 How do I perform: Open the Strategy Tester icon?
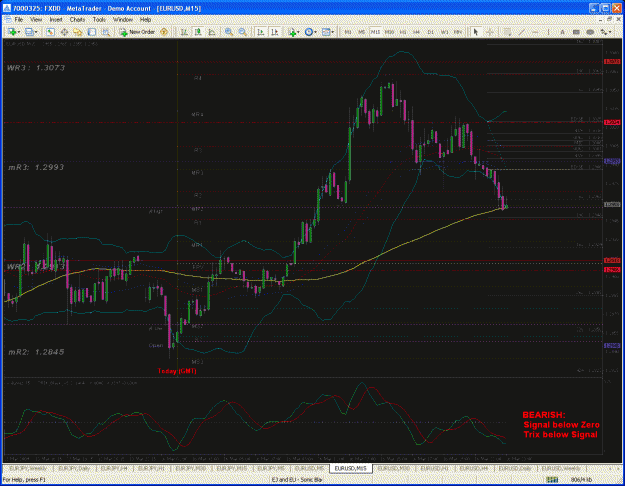(x=106, y=32)
